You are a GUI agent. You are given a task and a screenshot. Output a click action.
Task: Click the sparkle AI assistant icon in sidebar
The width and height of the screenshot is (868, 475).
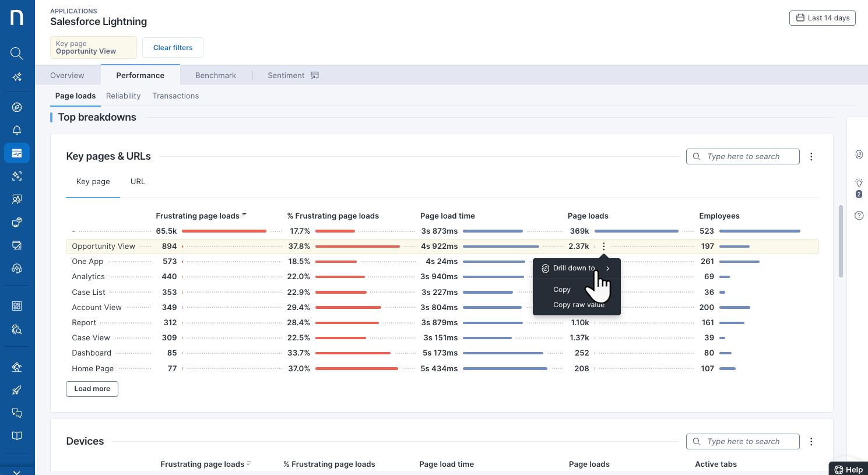coord(17,77)
